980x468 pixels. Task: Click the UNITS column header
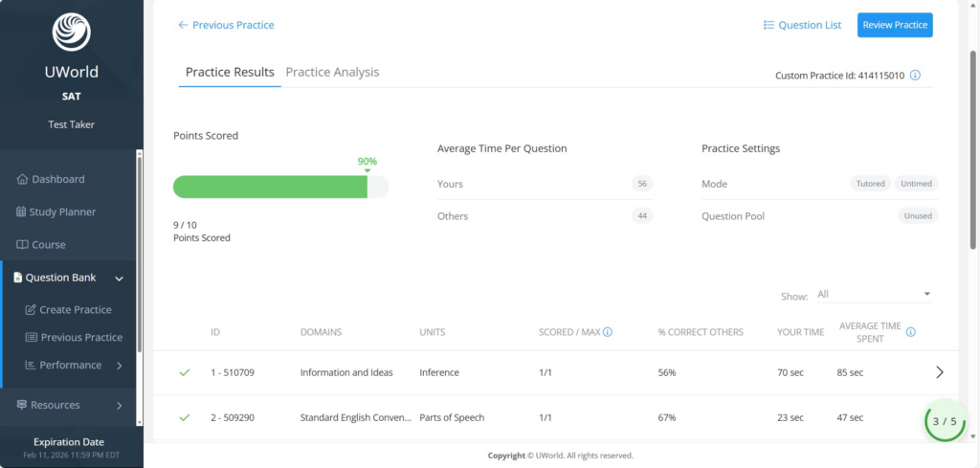[x=433, y=332]
